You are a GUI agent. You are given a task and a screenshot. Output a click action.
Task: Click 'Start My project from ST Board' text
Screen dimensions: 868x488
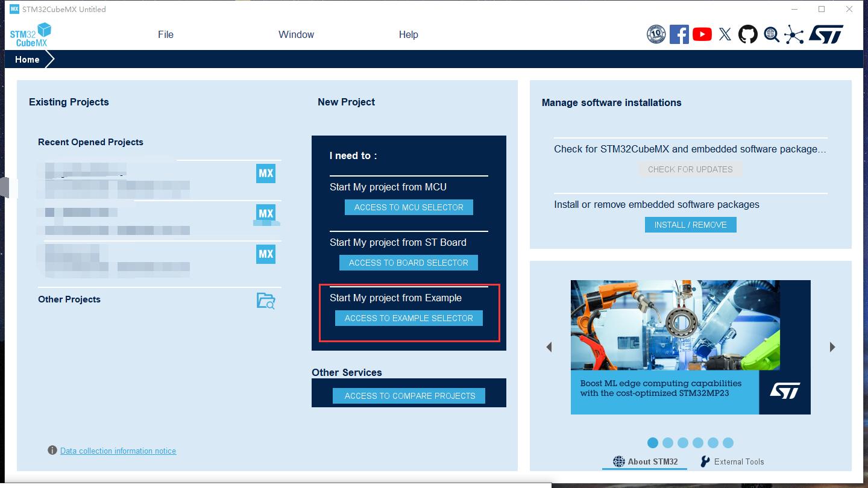click(398, 243)
